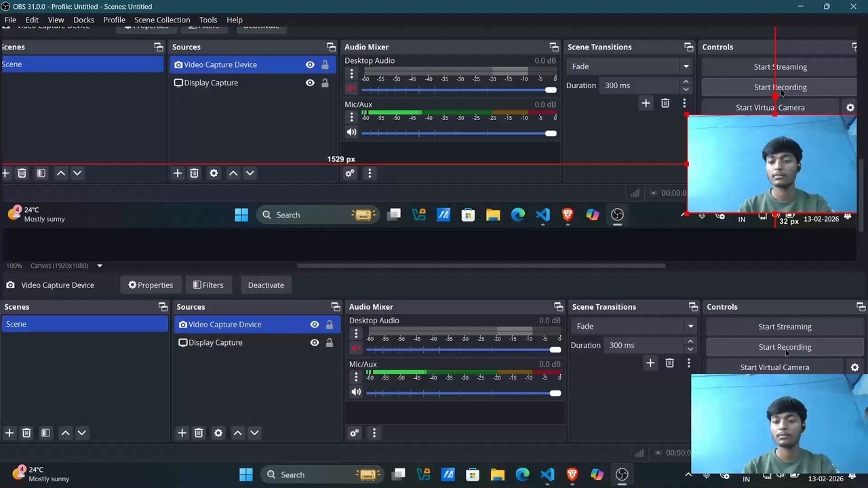The width and height of the screenshot is (868, 488).
Task: Show hidden tray icons in the bottom Windows taskbar
Action: point(688,474)
